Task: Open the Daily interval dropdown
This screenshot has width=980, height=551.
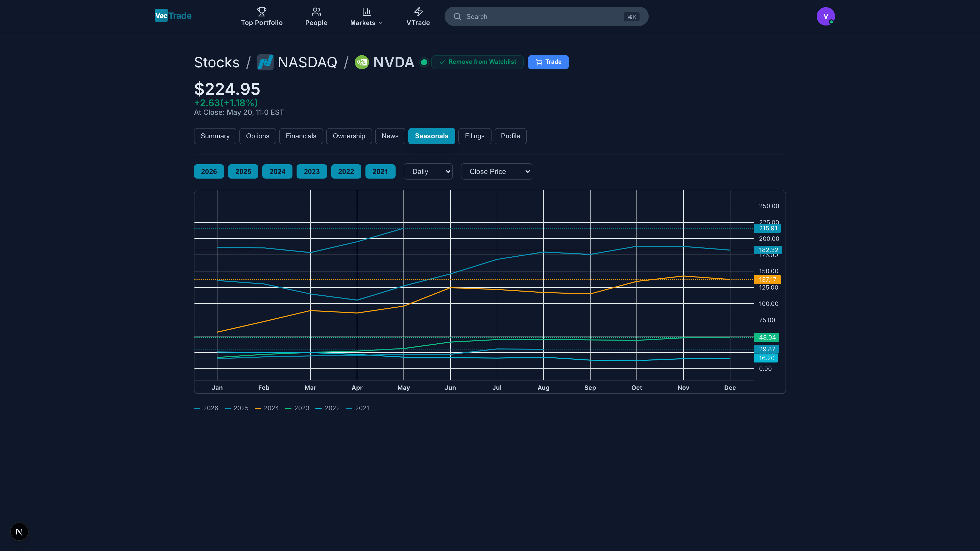Action: pos(428,171)
